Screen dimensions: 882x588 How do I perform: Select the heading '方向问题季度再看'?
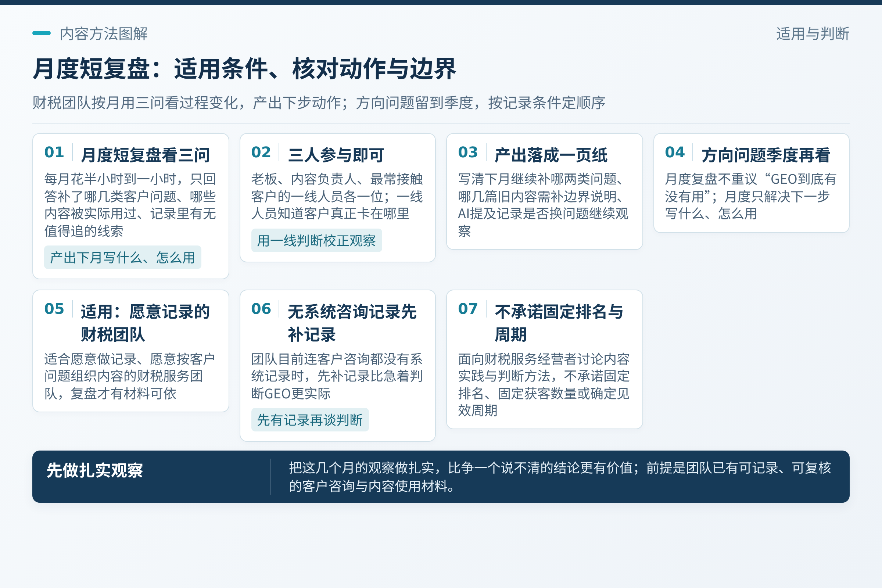tap(766, 155)
